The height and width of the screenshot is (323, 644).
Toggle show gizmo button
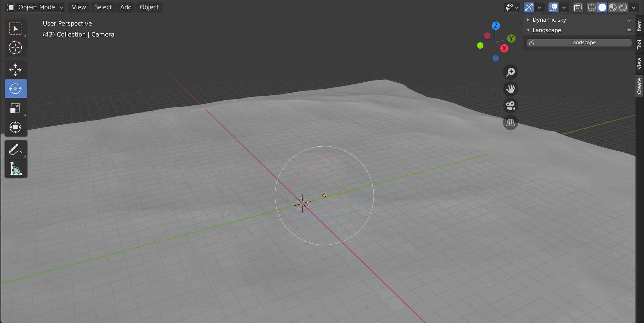[x=528, y=7]
